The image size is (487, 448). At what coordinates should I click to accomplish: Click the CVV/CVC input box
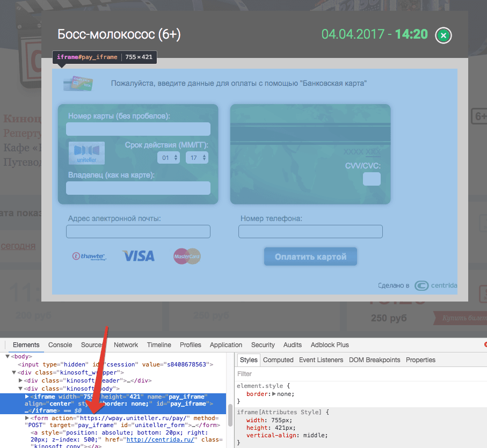pyautogui.click(x=372, y=179)
